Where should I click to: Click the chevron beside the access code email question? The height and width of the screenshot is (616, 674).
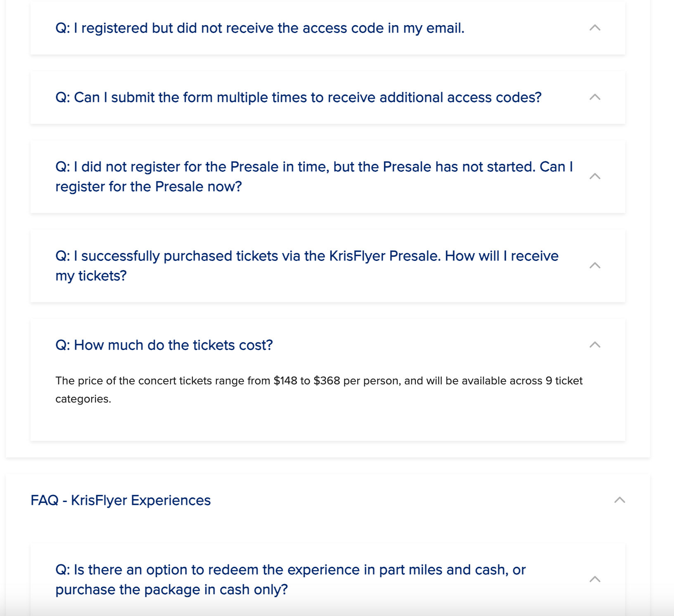[595, 28]
